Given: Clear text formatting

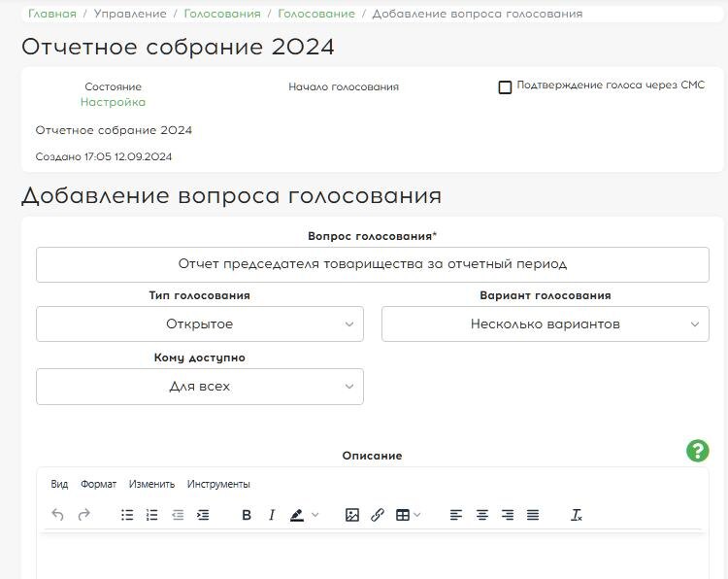Looking at the screenshot, I should click(x=577, y=515).
